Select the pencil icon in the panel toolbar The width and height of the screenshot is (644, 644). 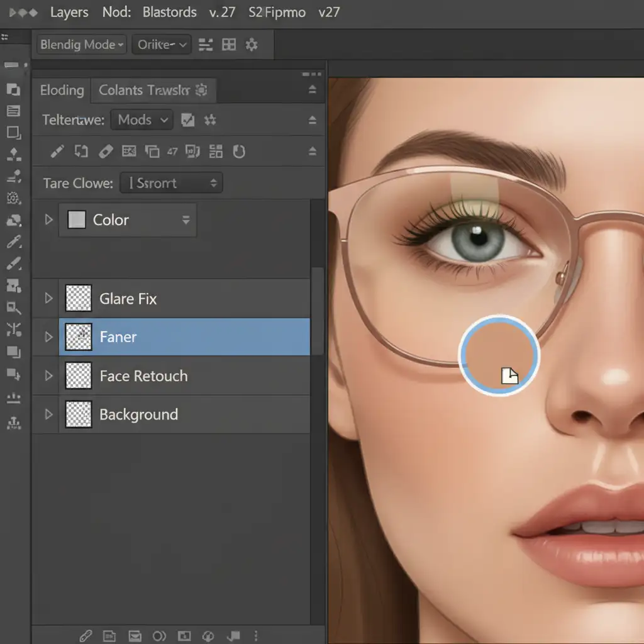(x=57, y=152)
